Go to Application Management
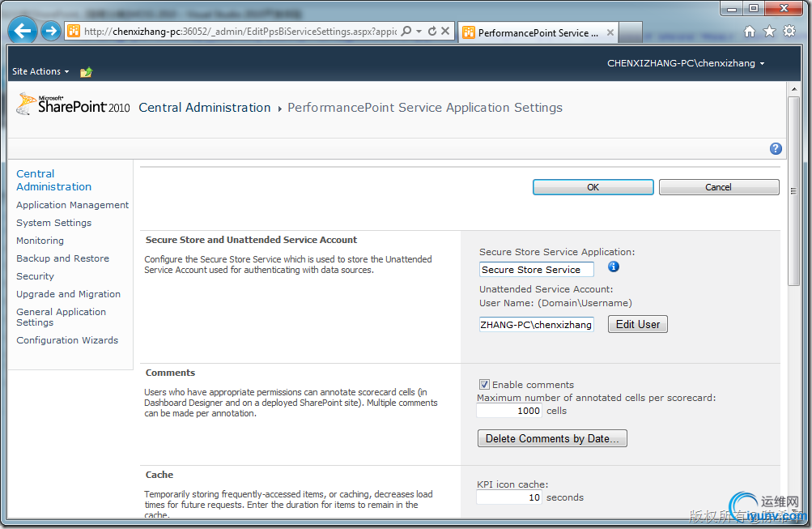Viewport: 812px width, 529px height. pos(73,205)
